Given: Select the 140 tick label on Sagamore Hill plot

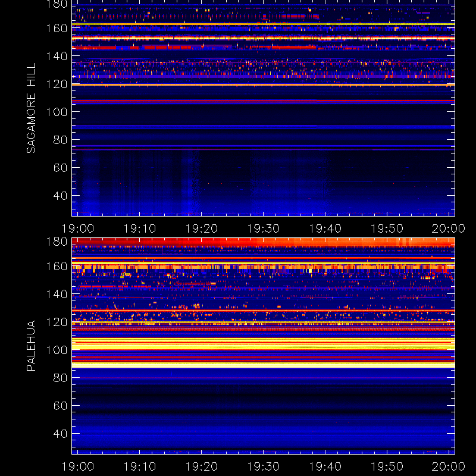Looking at the screenshot, I should (x=57, y=56).
